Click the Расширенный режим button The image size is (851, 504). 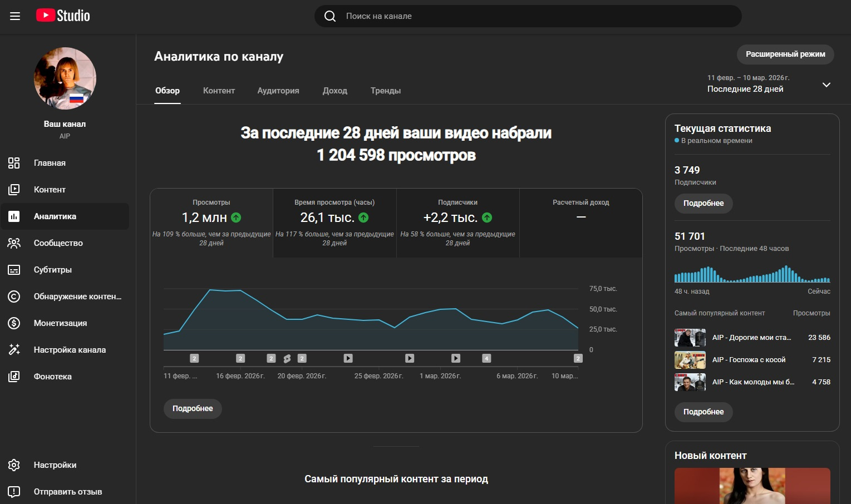pyautogui.click(x=785, y=55)
